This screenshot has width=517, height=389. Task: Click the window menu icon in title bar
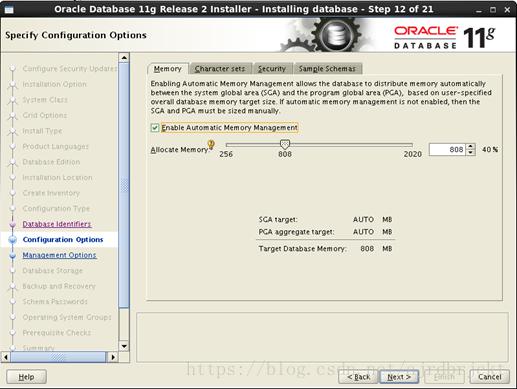coord(9,9)
